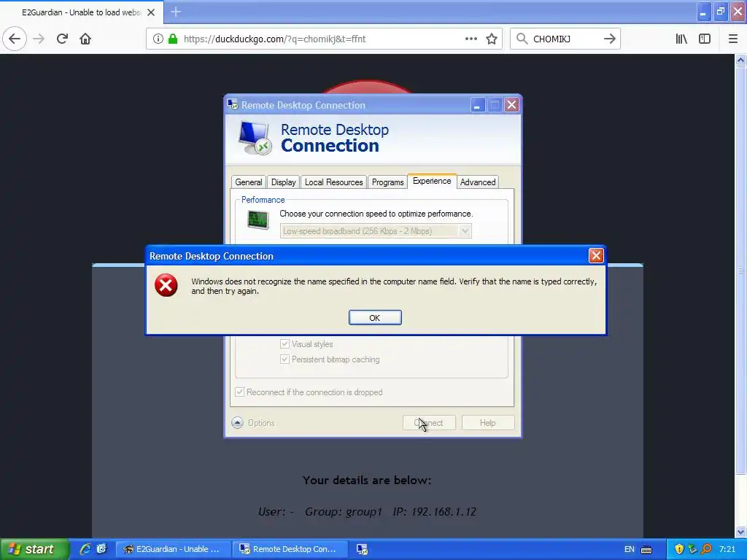Open the Firefox hamburger menu
The width and height of the screenshot is (747, 560).
pos(733,39)
